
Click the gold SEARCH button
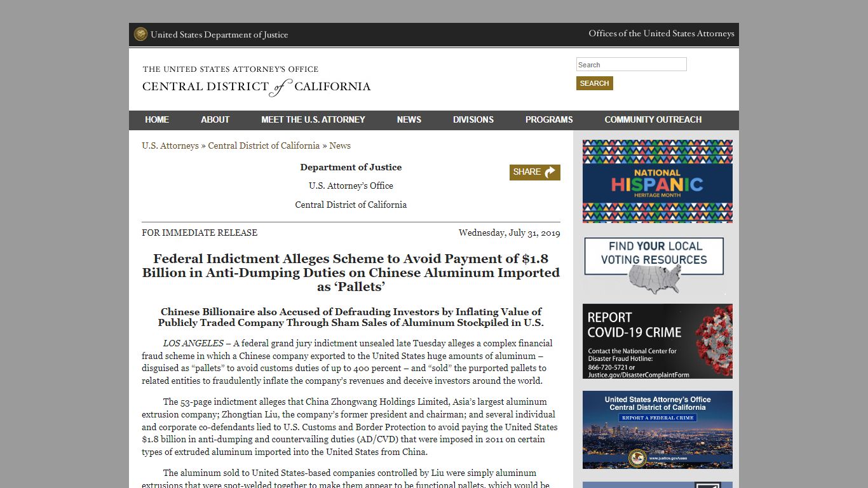click(594, 83)
